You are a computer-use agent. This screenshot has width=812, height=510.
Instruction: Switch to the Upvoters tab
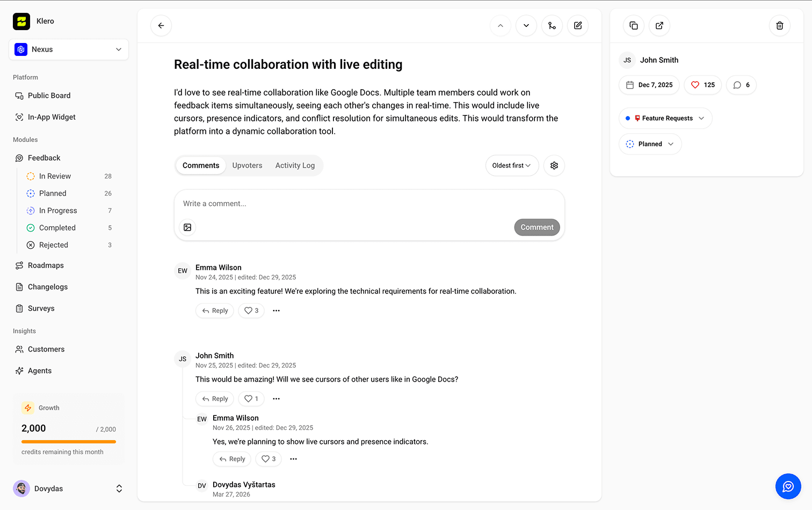[x=248, y=166]
